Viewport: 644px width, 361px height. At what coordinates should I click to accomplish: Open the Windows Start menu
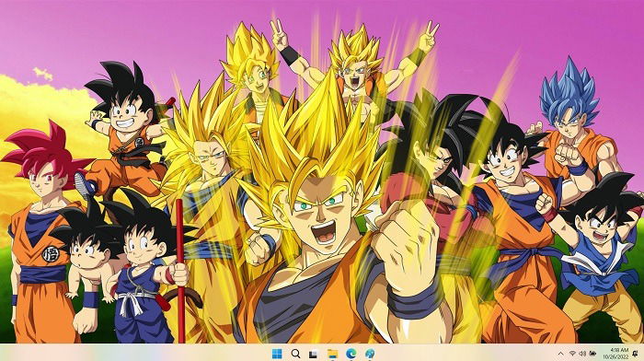pyautogui.click(x=277, y=354)
